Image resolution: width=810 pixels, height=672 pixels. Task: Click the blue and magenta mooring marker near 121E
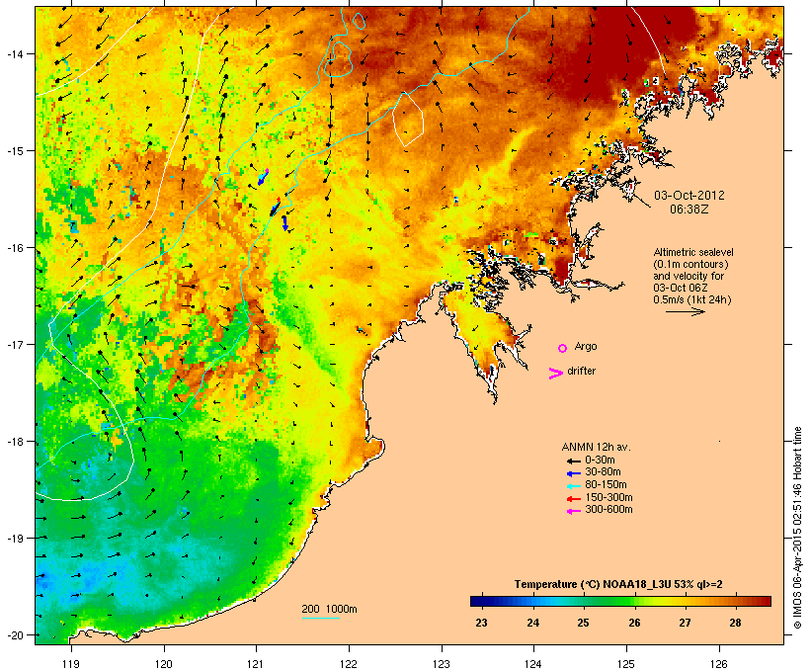[263, 177]
